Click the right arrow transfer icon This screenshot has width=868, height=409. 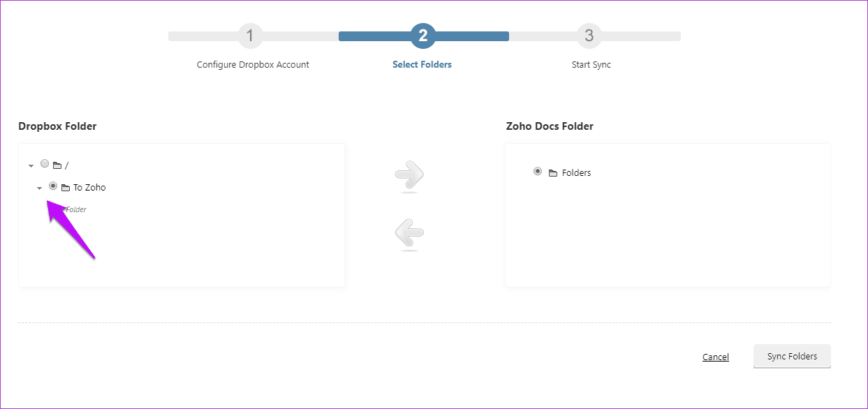pos(410,177)
